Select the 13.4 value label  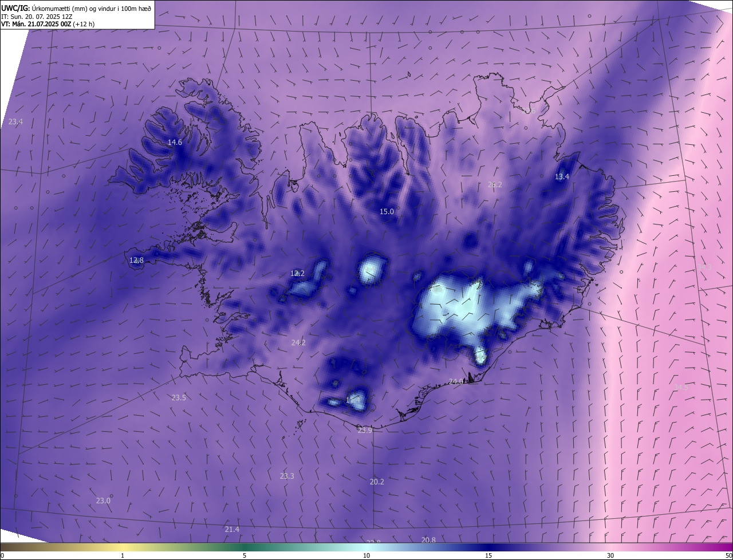pyautogui.click(x=562, y=176)
